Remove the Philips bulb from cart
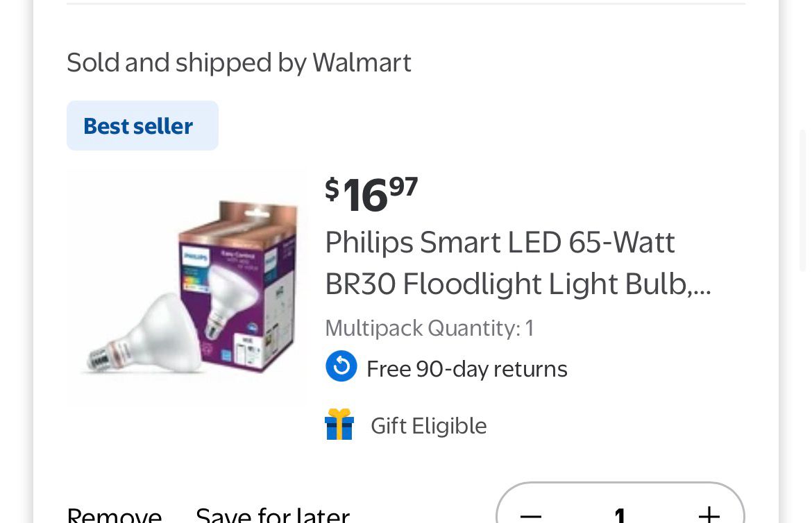 pos(115,515)
